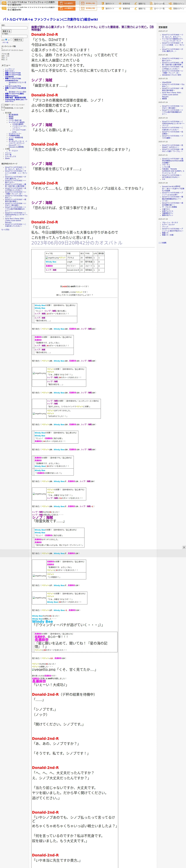Select the 'and' tag search radio button

6,40
